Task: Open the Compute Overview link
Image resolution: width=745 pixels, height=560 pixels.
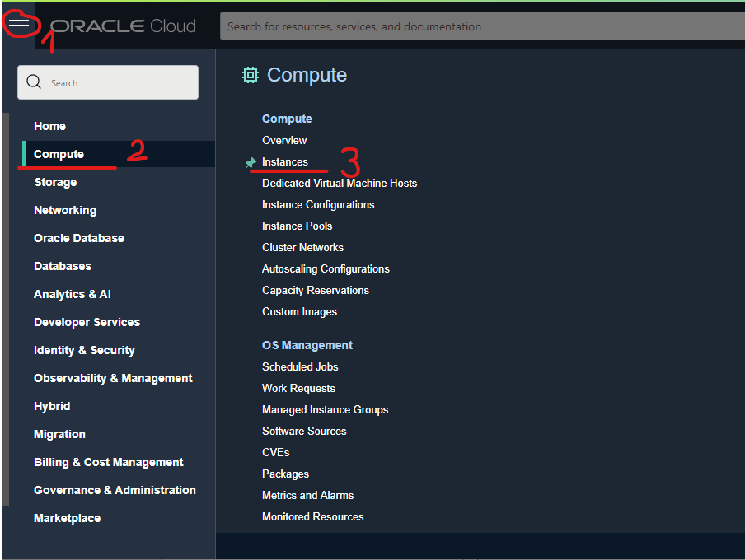Action: click(x=284, y=141)
